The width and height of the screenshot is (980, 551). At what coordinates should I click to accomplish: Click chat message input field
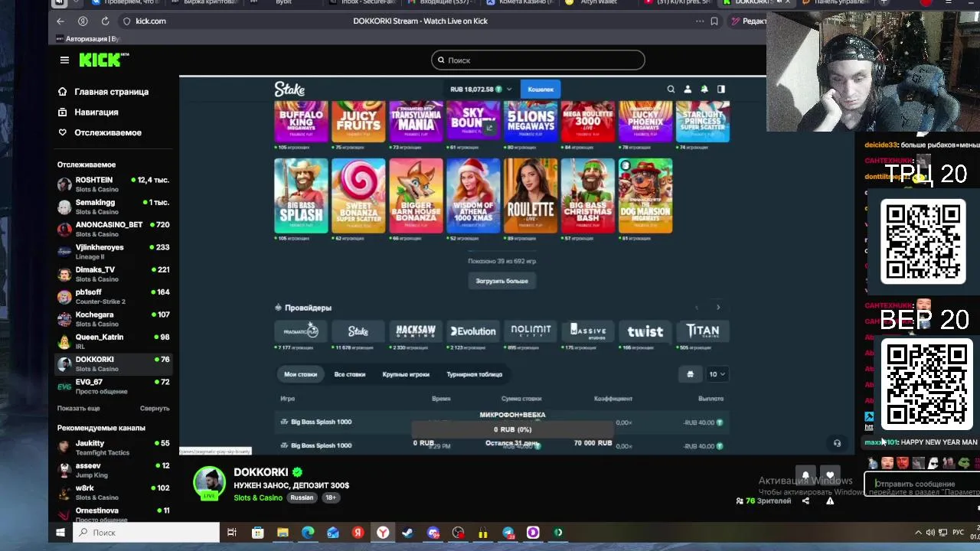(x=921, y=484)
